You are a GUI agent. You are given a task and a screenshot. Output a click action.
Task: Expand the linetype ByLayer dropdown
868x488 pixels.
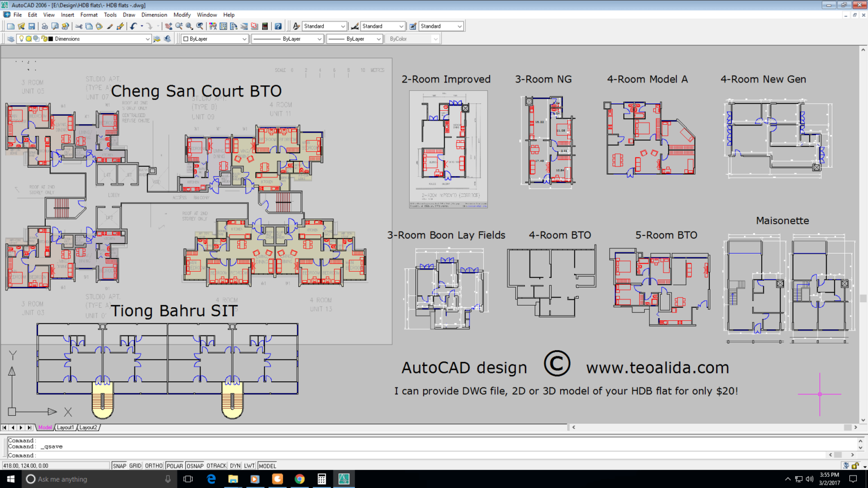point(319,39)
